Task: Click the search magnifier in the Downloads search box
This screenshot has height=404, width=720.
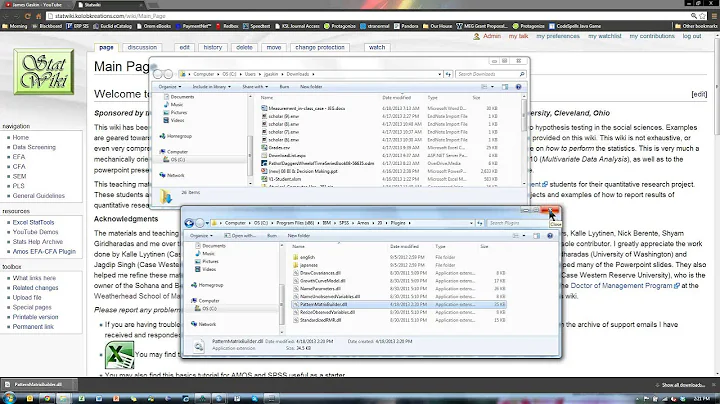Action: click(522, 74)
